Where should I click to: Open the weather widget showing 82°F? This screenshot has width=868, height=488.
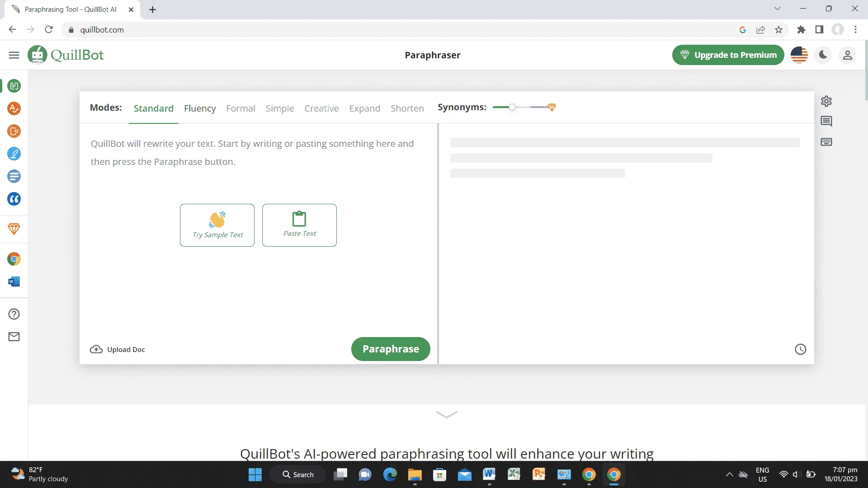point(40,474)
